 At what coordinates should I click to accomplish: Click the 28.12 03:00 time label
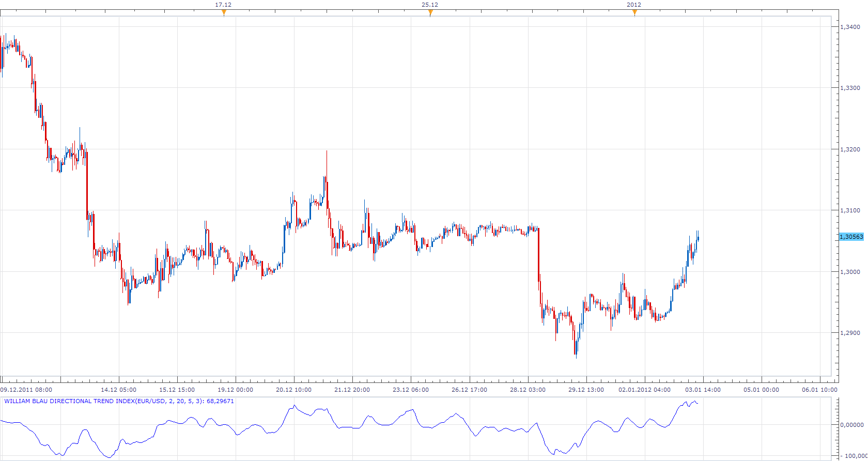tap(528, 390)
